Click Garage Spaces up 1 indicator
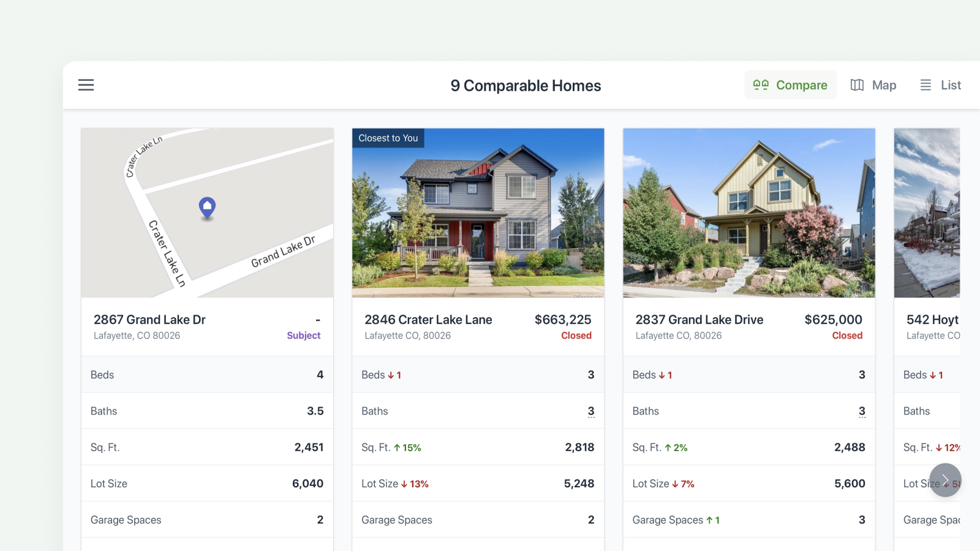This screenshot has height=551, width=980. coord(713,520)
